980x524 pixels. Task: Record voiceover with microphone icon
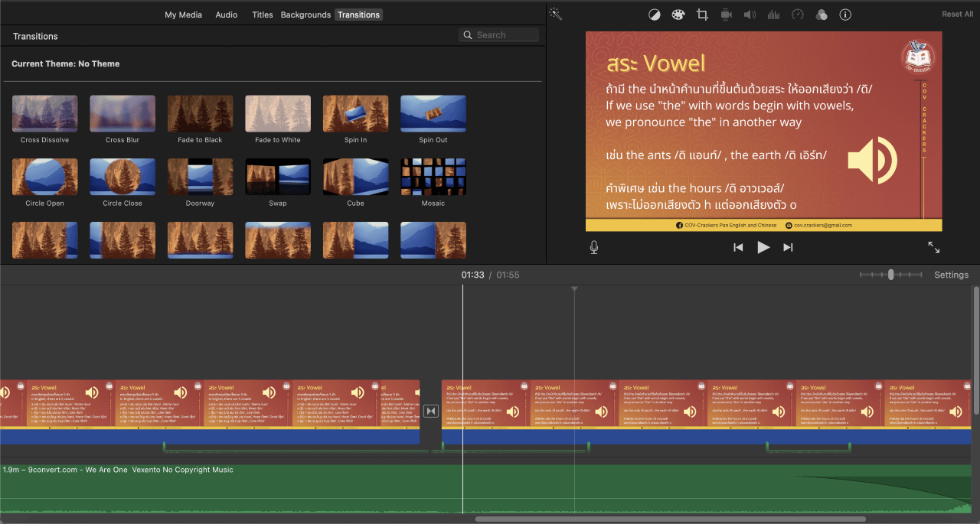594,247
